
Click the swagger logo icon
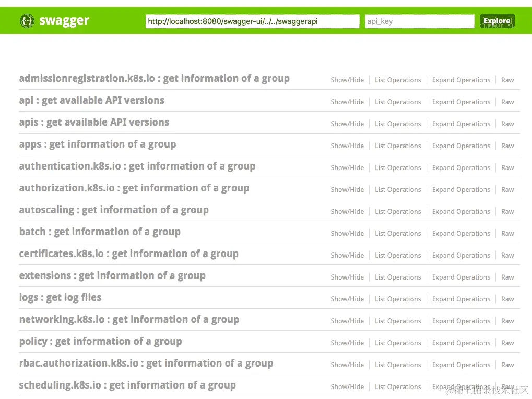(27, 21)
